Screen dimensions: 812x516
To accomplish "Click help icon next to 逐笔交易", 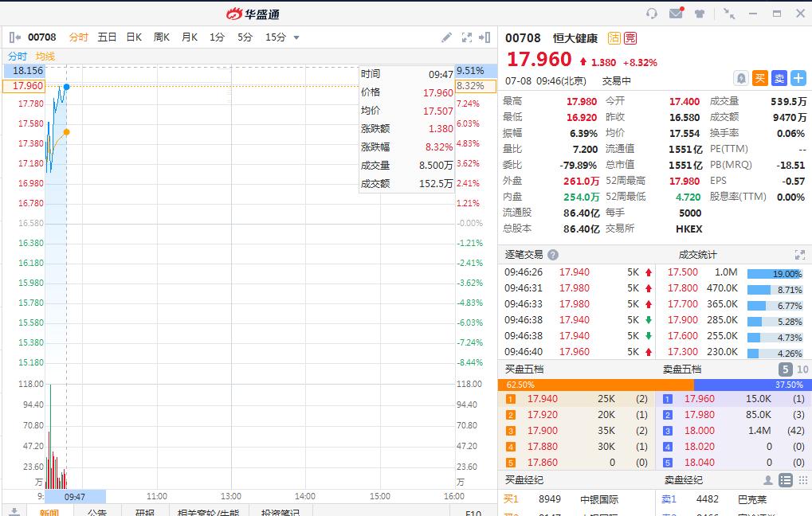I will [x=553, y=255].
